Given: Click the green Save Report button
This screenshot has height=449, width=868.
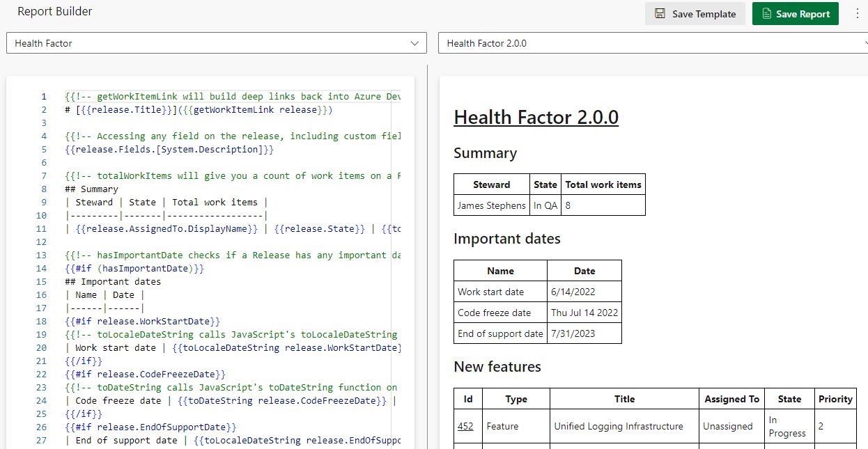Looking at the screenshot, I should pyautogui.click(x=795, y=13).
